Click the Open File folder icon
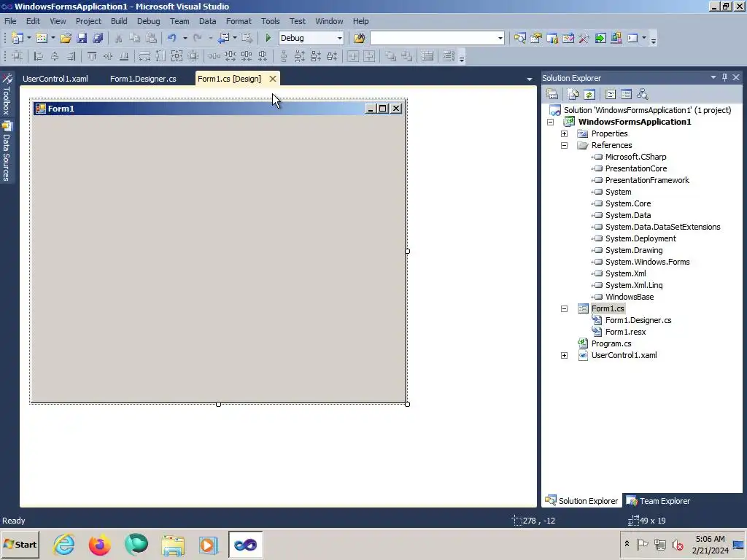747x560 pixels. [66, 38]
